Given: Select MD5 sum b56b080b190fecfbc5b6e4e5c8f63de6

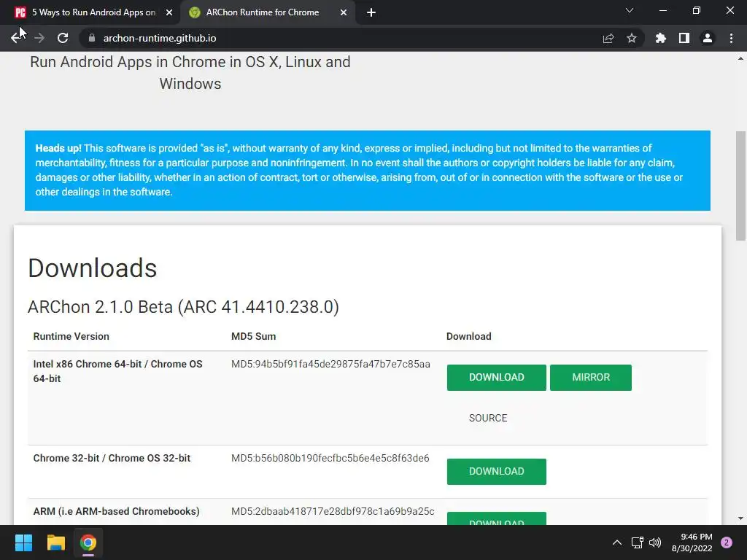Looking at the screenshot, I should [x=330, y=458].
